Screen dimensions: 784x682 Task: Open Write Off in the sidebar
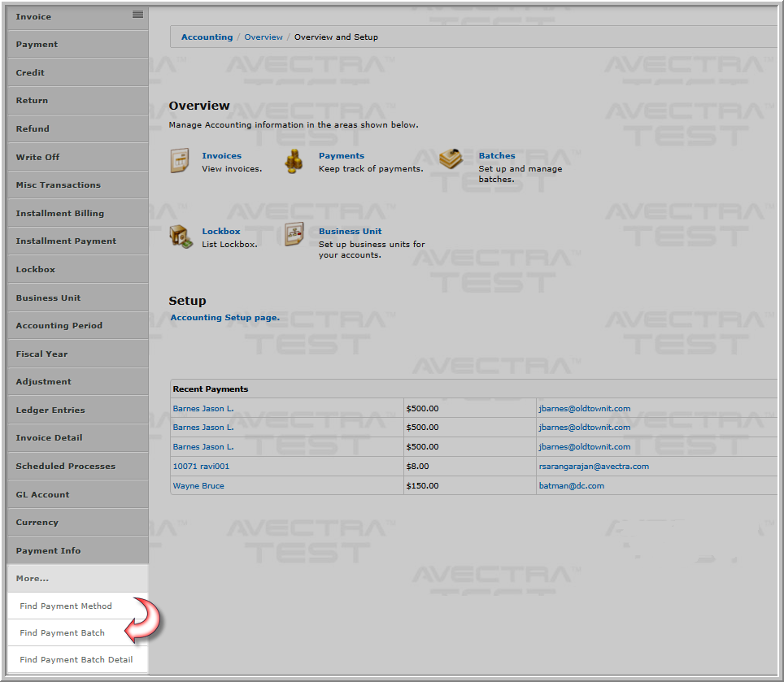coord(78,157)
